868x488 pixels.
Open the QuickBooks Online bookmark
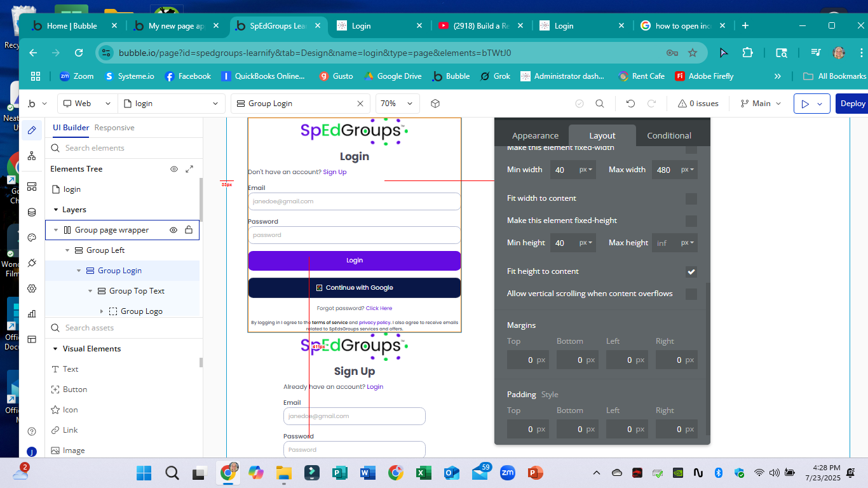263,76
